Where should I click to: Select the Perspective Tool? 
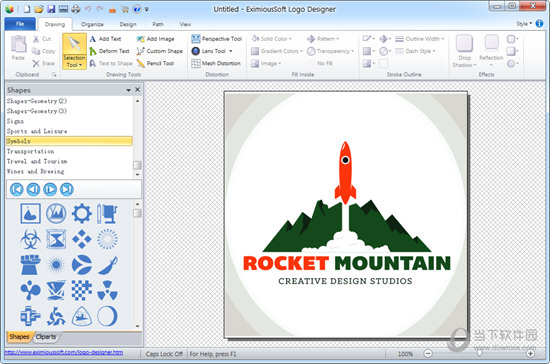(217, 39)
